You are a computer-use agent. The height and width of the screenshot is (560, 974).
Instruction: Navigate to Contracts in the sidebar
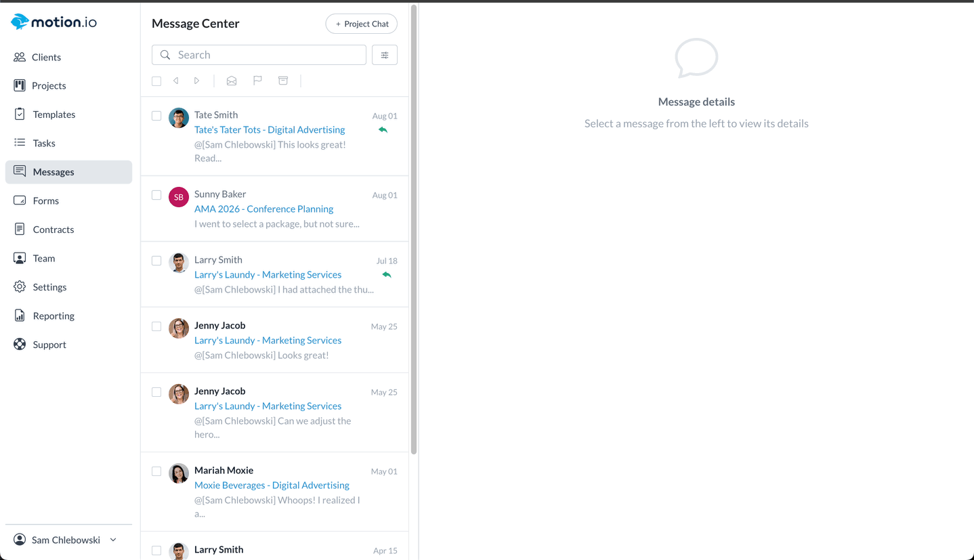point(53,230)
